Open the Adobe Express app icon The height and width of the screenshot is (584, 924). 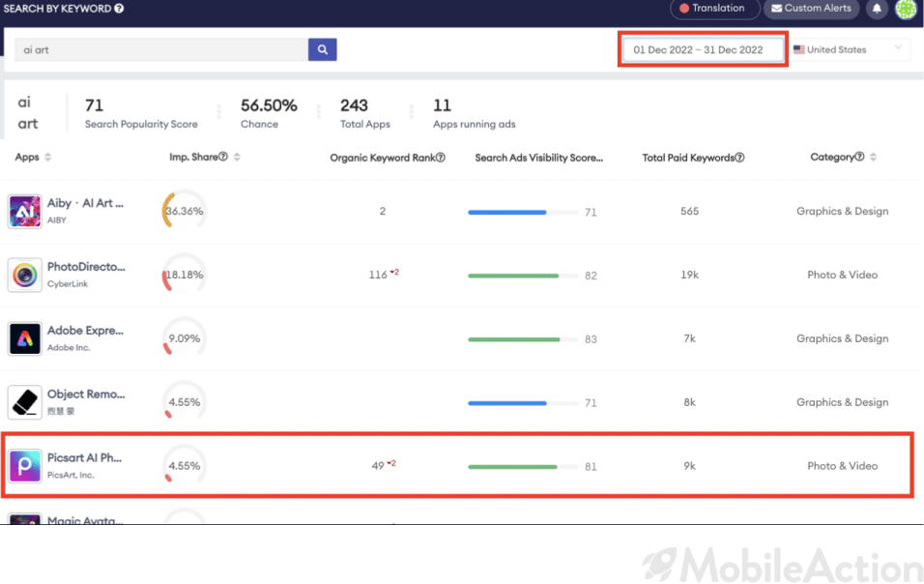coord(25,338)
